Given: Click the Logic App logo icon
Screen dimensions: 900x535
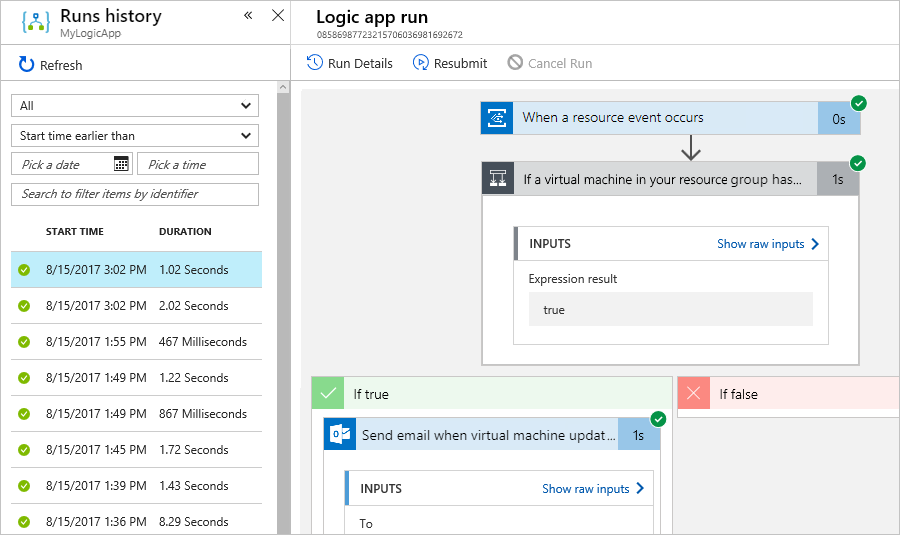Looking at the screenshot, I should point(35,22).
